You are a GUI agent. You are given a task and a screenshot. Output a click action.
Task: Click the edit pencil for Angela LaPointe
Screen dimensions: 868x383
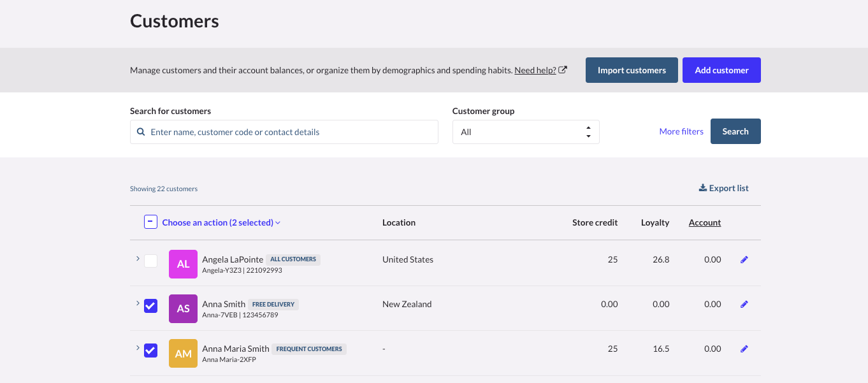[x=744, y=260]
